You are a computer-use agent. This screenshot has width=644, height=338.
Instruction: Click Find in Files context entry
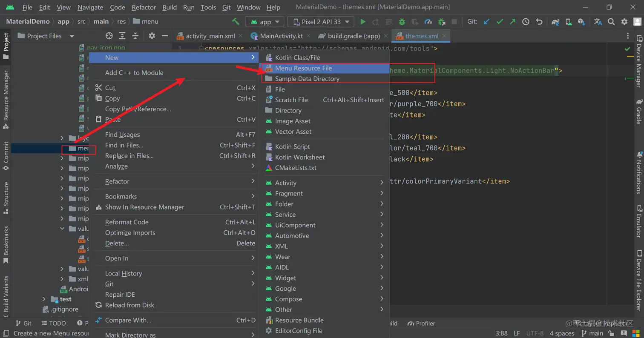point(174,145)
